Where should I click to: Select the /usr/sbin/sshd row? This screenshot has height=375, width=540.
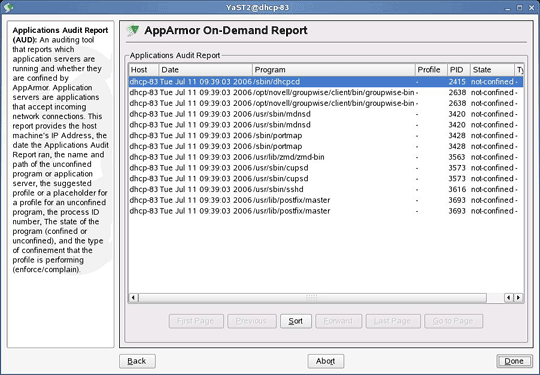[x=326, y=189]
